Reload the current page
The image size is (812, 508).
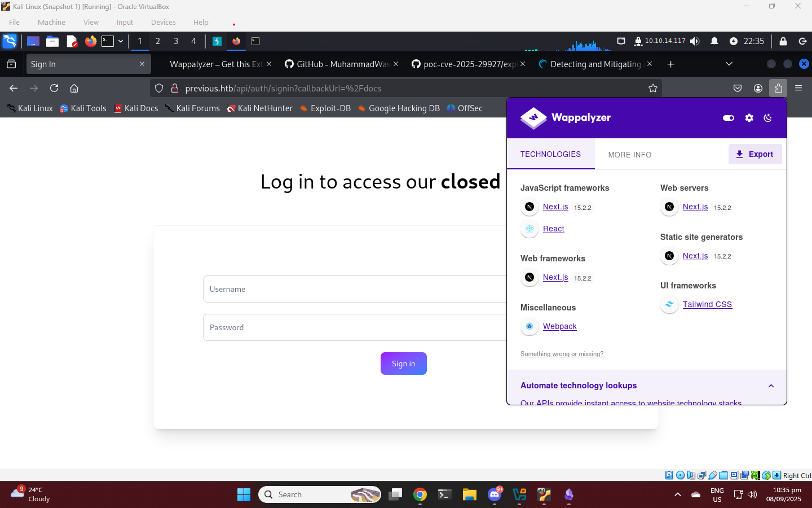click(x=54, y=88)
